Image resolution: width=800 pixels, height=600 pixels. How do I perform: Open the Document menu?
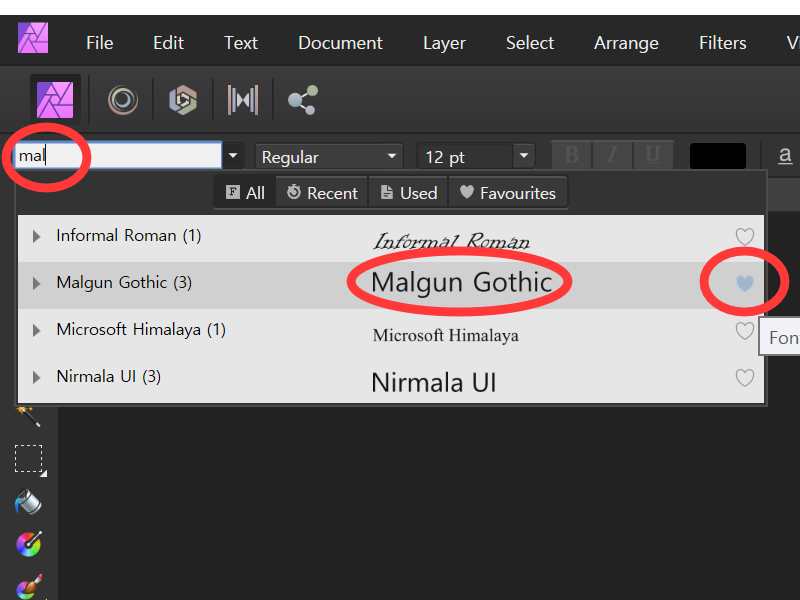340,43
